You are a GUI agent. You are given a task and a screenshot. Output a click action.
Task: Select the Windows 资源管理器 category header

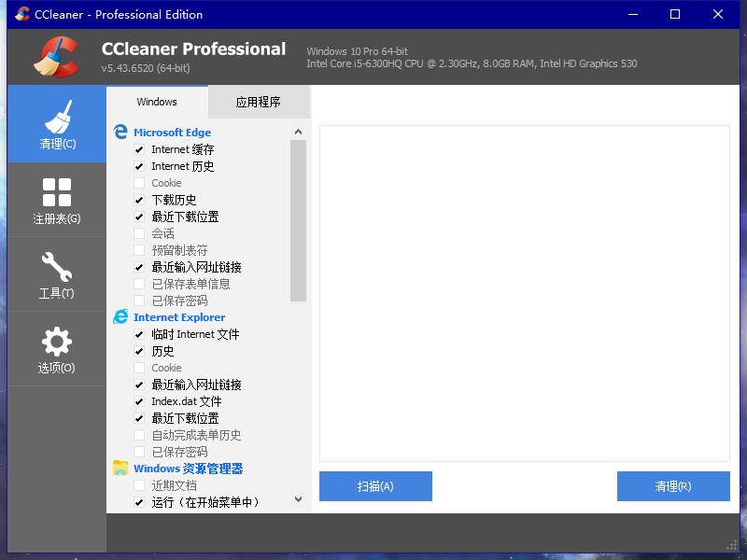coord(189,469)
